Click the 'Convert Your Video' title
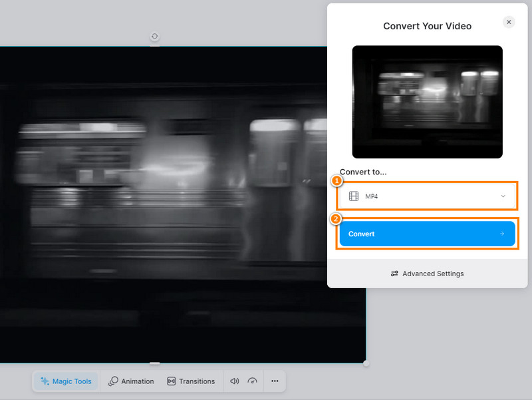The image size is (532, 400). pos(427,26)
